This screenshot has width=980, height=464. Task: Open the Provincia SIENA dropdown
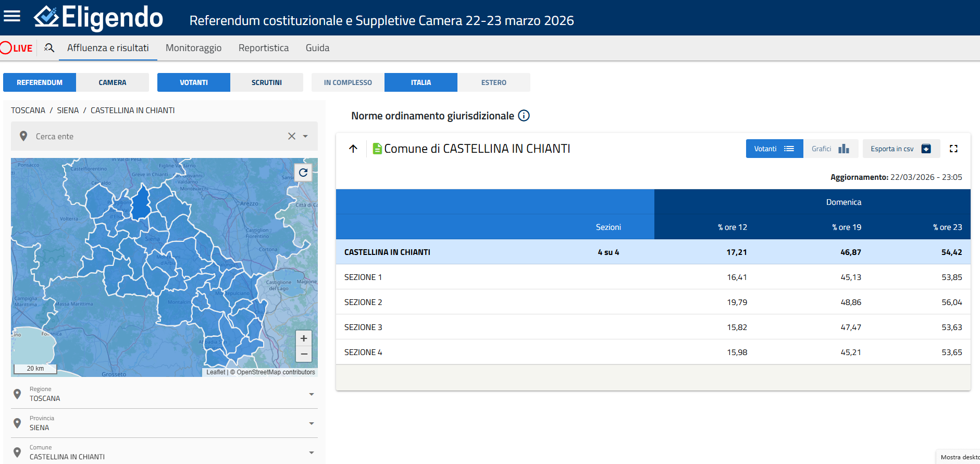click(x=311, y=423)
